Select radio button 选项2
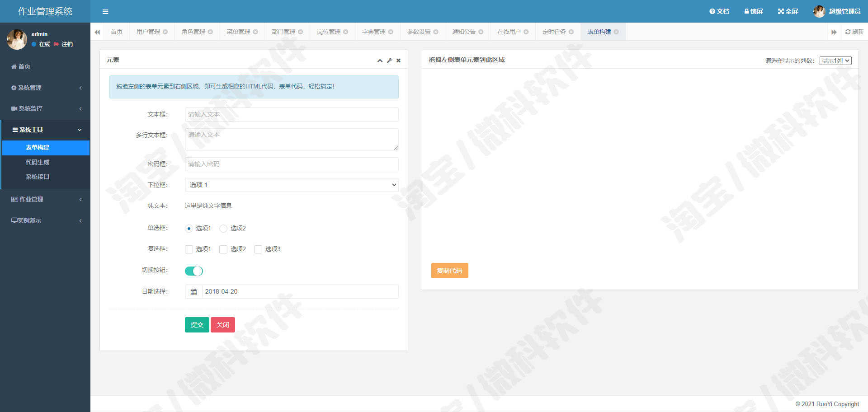 pyautogui.click(x=223, y=229)
